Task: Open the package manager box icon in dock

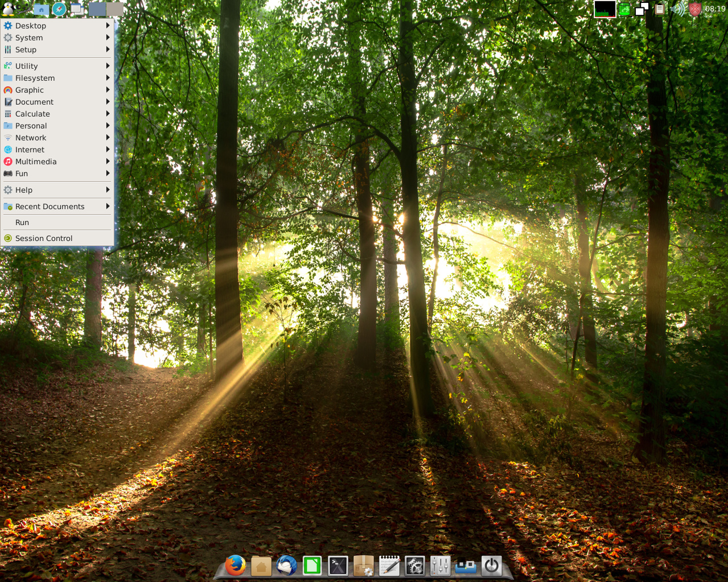Action: coord(363,566)
